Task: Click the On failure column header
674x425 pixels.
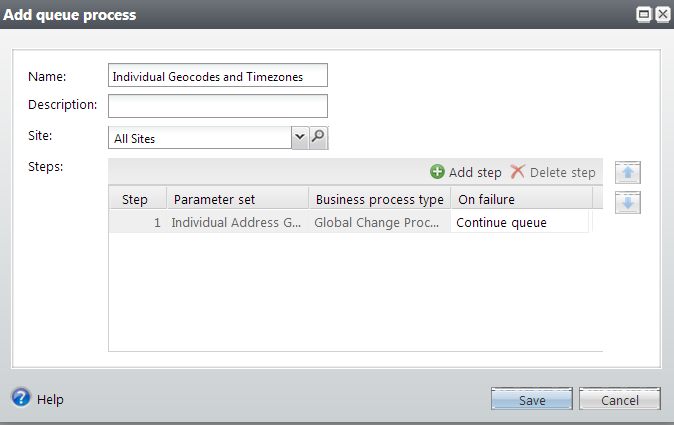Action: (520, 199)
